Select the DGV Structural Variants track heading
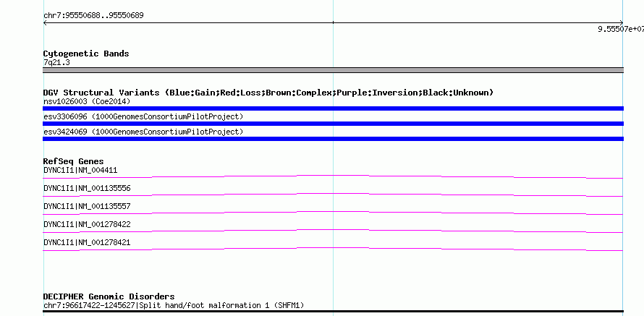Screen dimensions: 644x316 (x=268, y=93)
